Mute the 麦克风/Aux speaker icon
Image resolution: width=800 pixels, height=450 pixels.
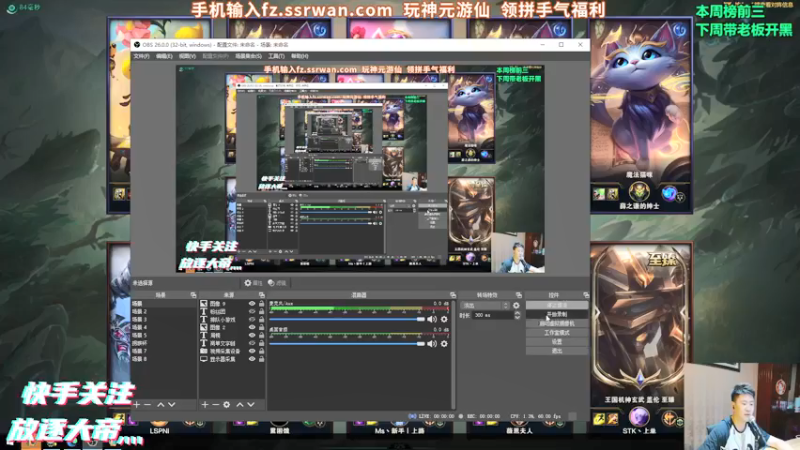tap(432, 319)
